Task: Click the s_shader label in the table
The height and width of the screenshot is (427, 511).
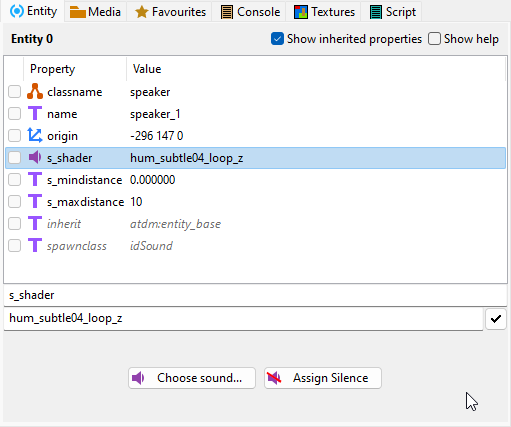Action: pos(69,158)
